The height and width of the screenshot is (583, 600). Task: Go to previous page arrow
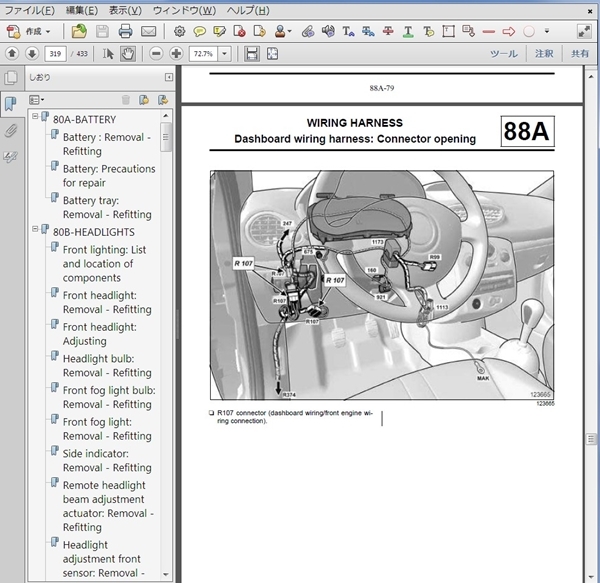tap(12, 54)
